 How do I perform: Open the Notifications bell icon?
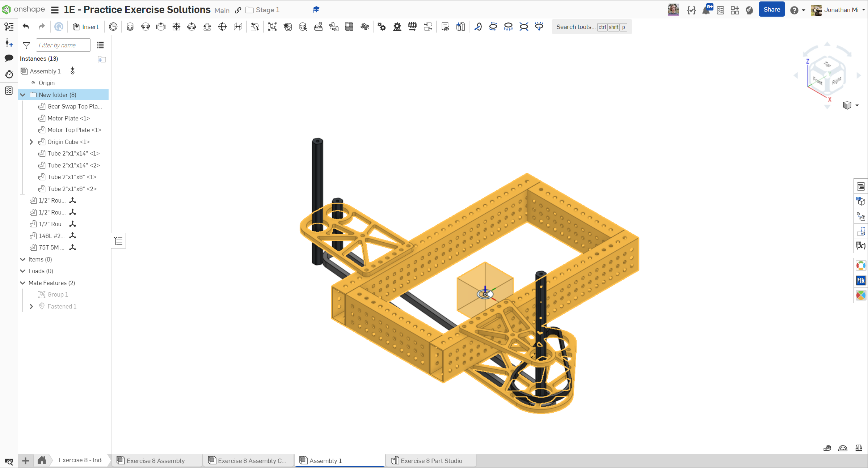(x=706, y=10)
